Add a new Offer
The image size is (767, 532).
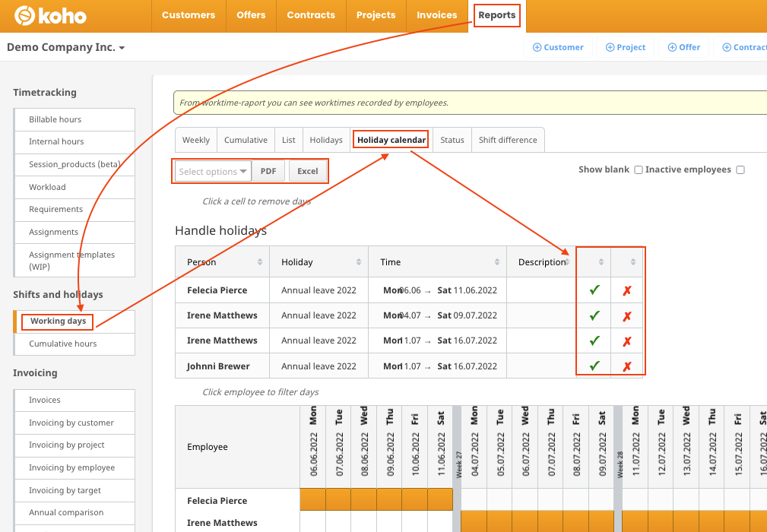683,47
